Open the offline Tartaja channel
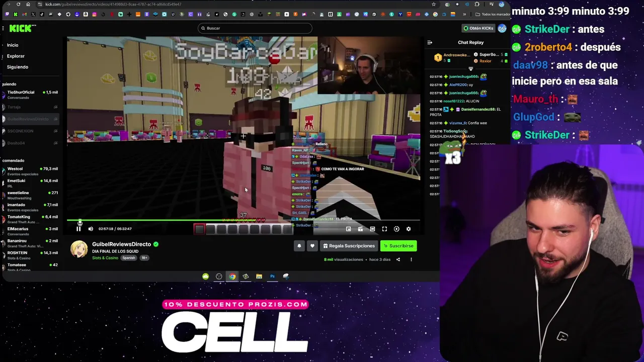Viewport: 644px width, 362px height. coord(29,107)
